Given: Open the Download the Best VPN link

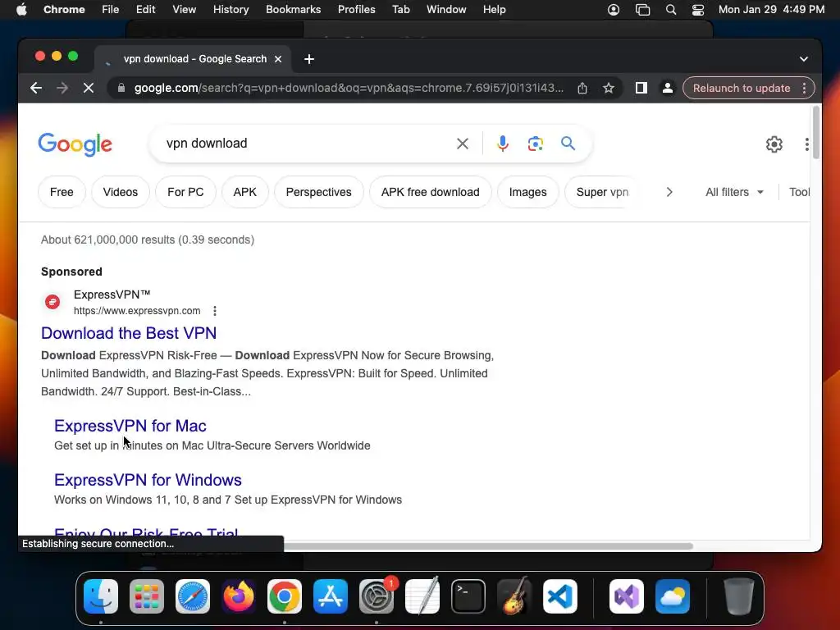Looking at the screenshot, I should (129, 333).
